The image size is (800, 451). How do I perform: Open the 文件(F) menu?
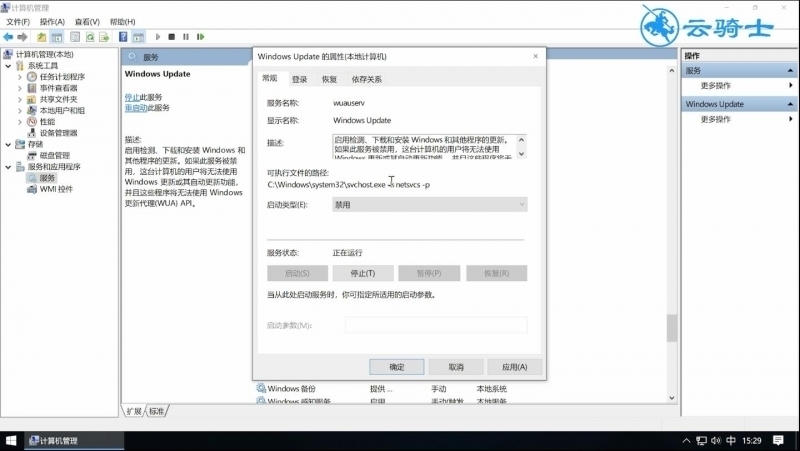[x=18, y=22]
